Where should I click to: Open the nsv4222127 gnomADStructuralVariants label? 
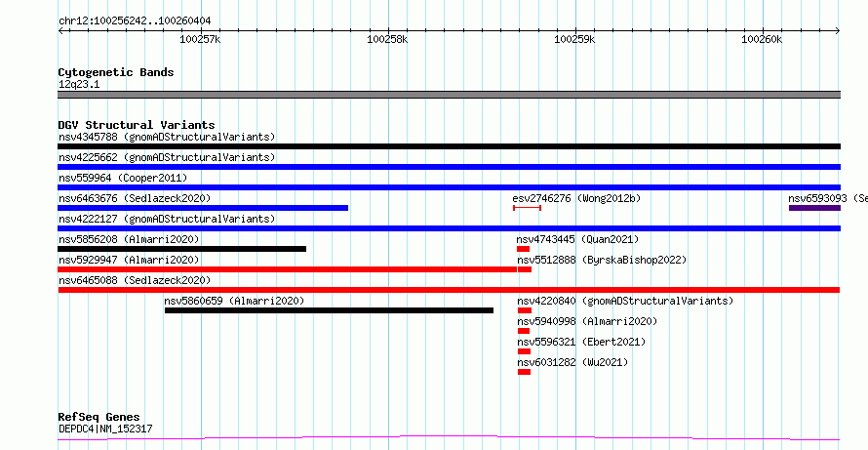[x=167, y=219]
